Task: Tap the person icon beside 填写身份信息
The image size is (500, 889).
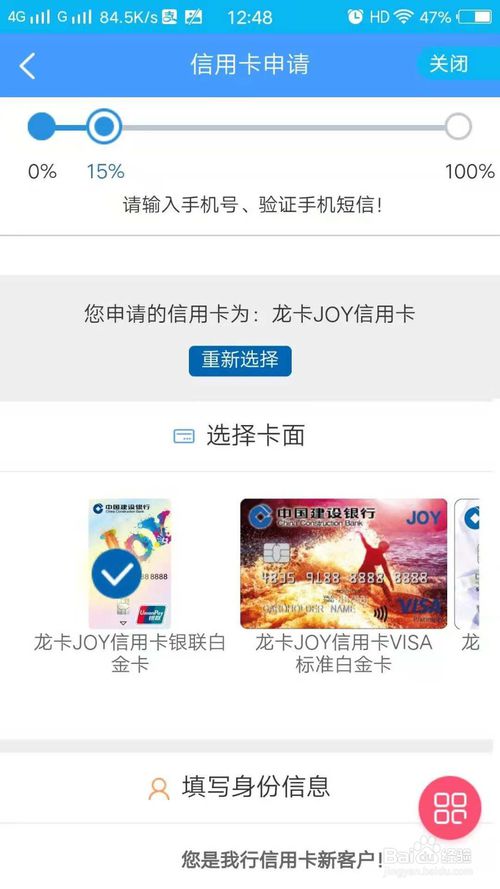Action: pyautogui.click(x=159, y=789)
